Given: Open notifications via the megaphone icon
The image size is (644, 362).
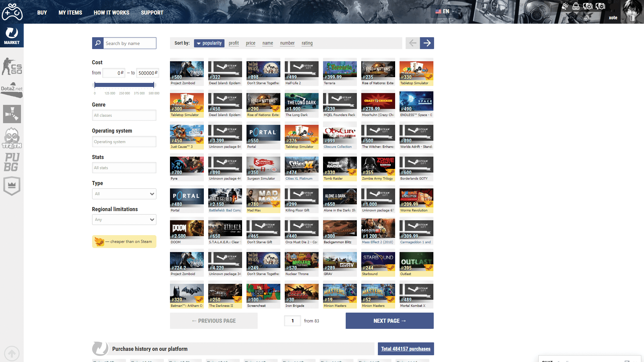Looking at the screenshot, I should click(x=565, y=6).
